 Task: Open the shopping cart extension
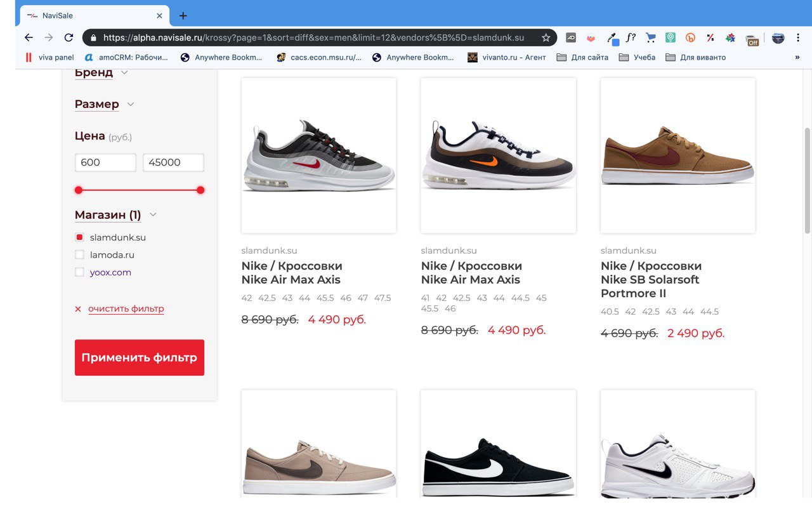[x=651, y=37]
